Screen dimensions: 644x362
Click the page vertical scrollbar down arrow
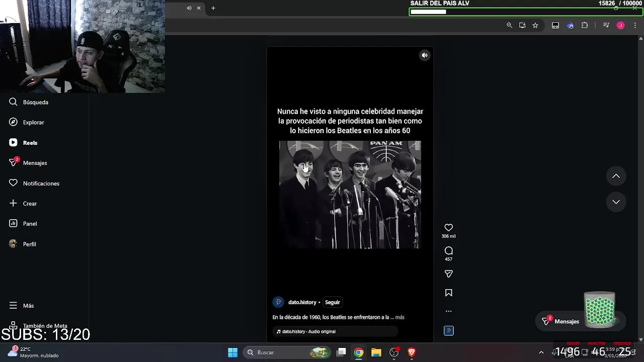point(640,339)
